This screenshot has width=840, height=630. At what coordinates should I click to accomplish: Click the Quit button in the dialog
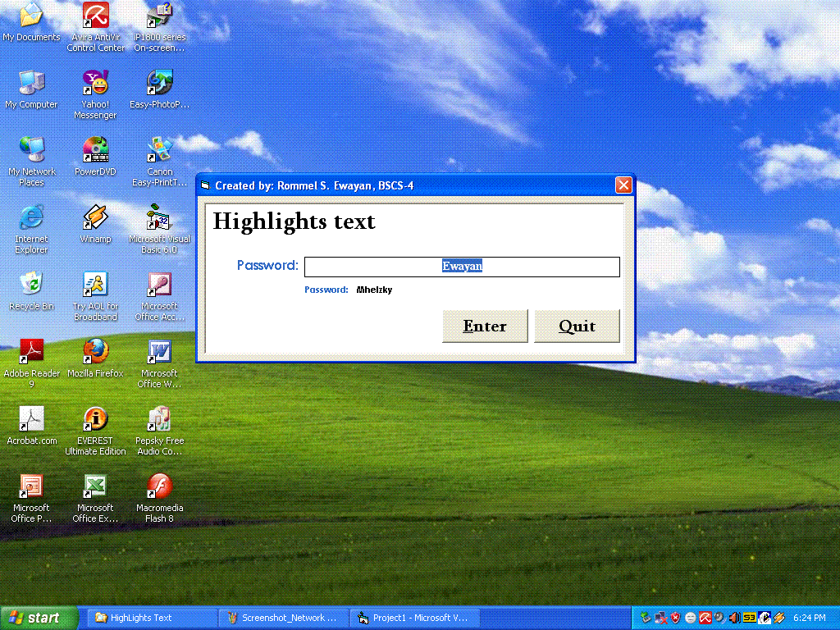tap(577, 326)
